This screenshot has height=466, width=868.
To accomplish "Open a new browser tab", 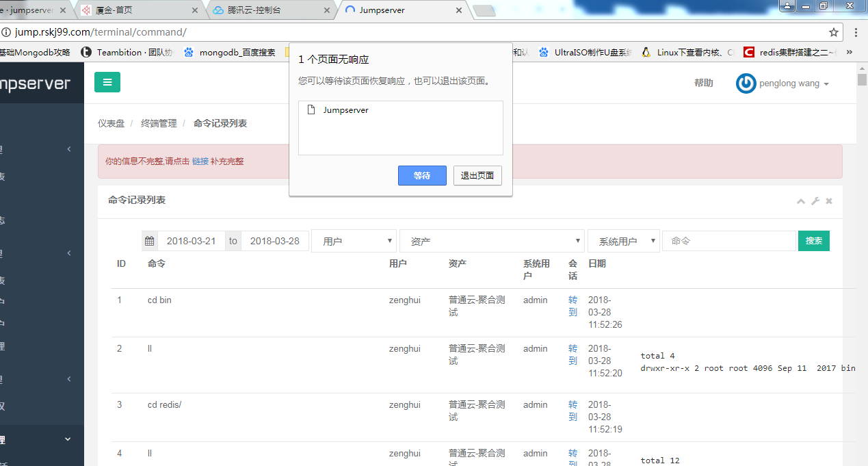I will pyautogui.click(x=484, y=10).
